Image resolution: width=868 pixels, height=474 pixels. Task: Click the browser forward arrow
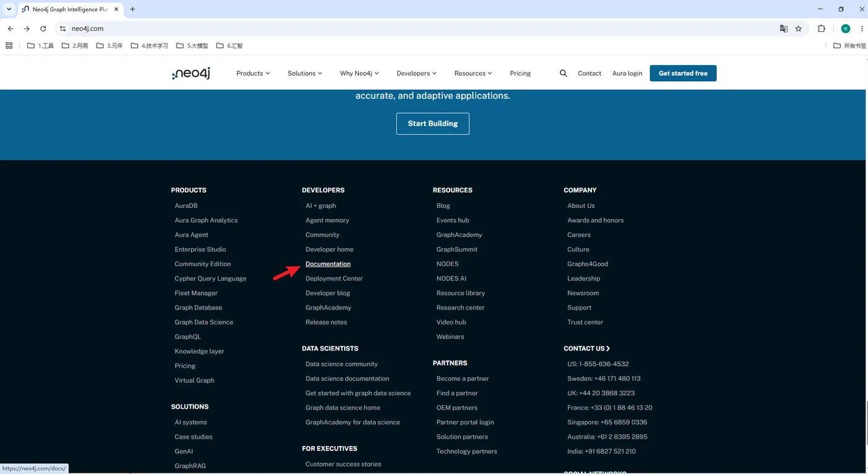(x=27, y=29)
